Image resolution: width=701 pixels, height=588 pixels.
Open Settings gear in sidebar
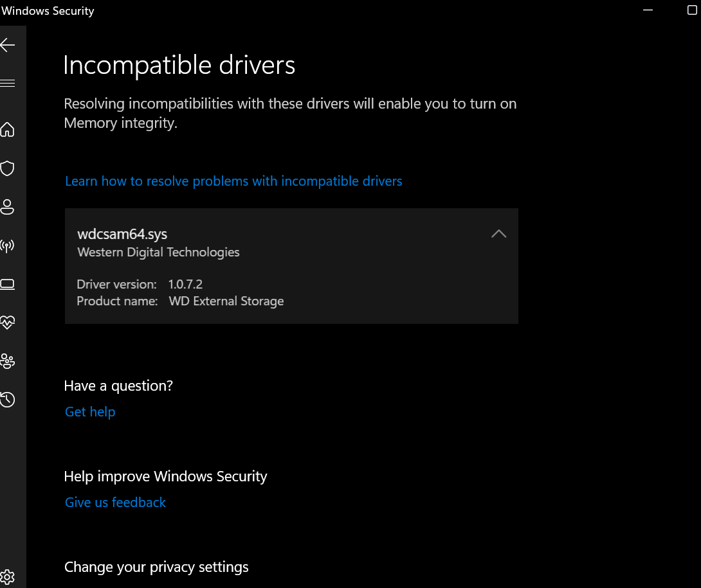[x=8, y=576]
